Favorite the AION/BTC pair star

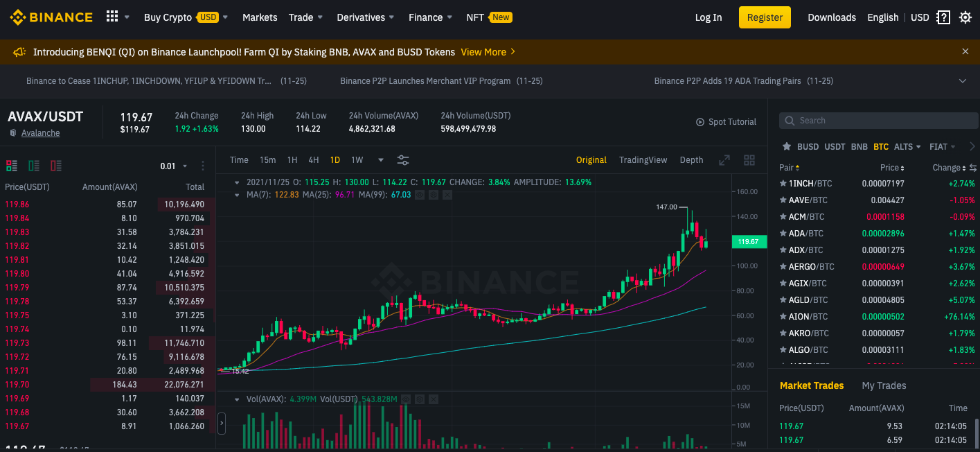click(x=783, y=317)
